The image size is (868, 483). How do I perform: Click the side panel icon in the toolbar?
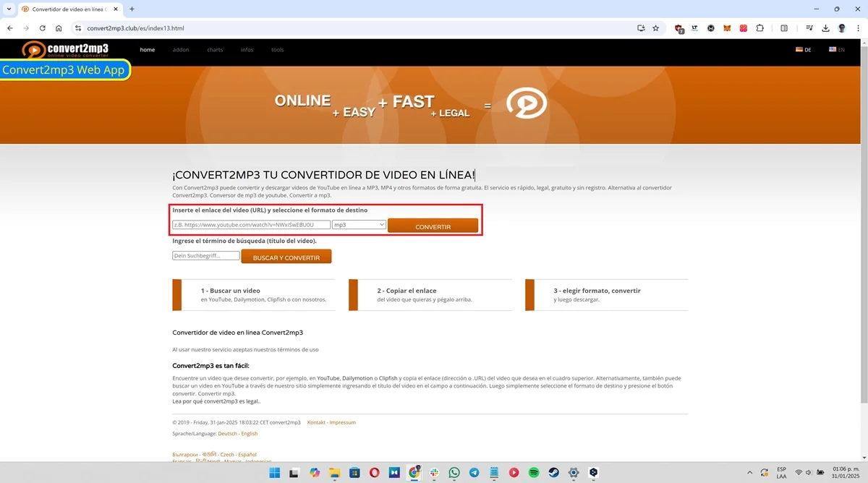pyautogui.click(x=784, y=27)
